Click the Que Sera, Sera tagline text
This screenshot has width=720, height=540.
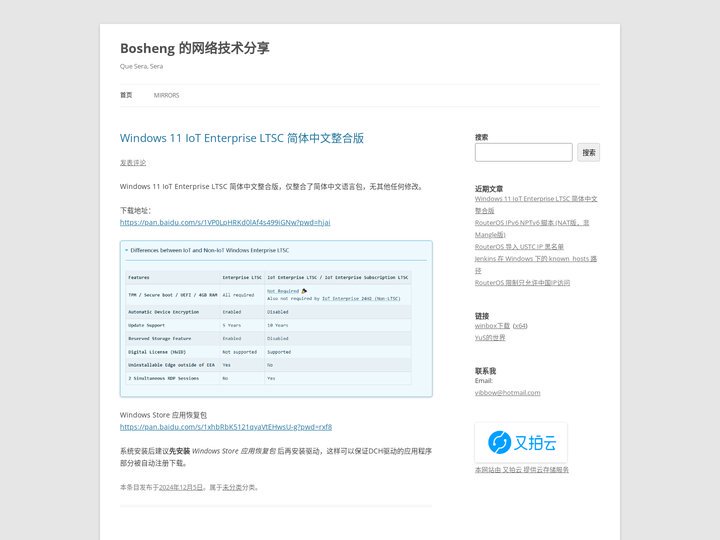[x=141, y=66]
